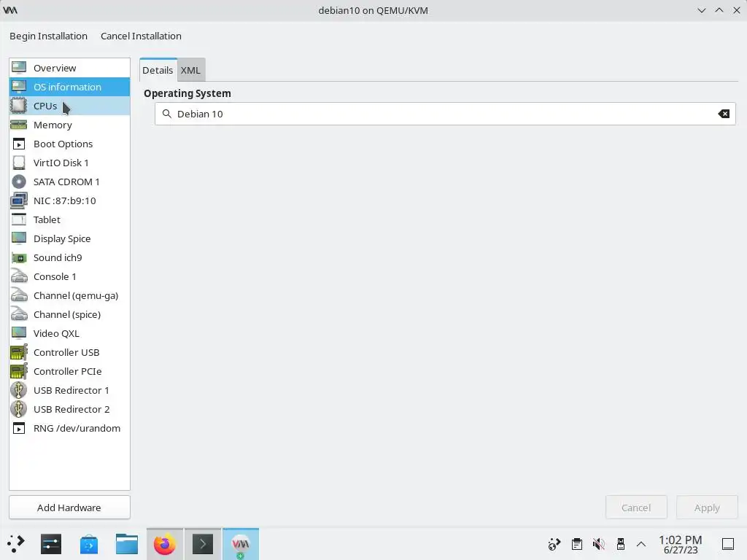Select the Boot Options row label
This screenshot has height=560, width=747.
point(63,144)
